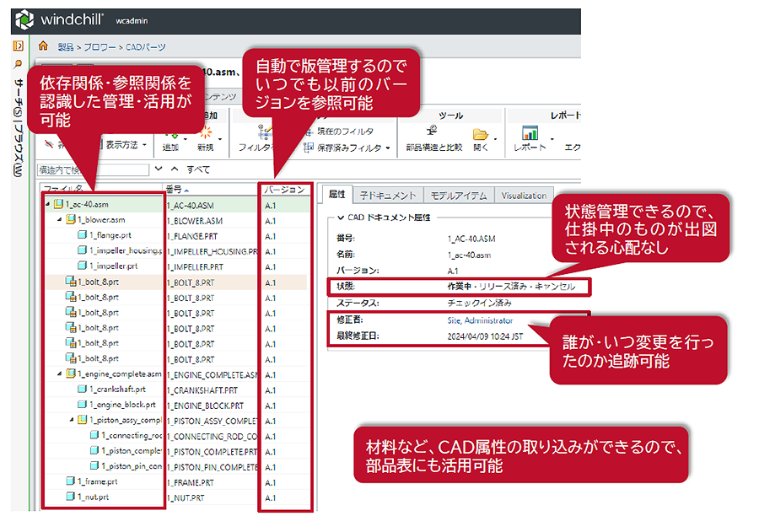Click the part icon of 1_nut.prt
The height and width of the screenshot is (532, 759).
70,497
